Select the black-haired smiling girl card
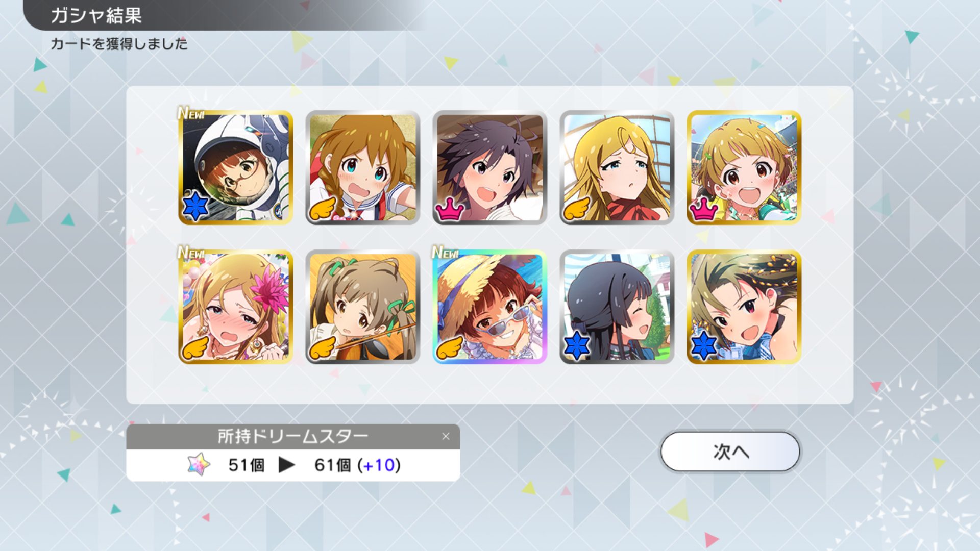This screenshot has width=980, height=551. point(617,307)
